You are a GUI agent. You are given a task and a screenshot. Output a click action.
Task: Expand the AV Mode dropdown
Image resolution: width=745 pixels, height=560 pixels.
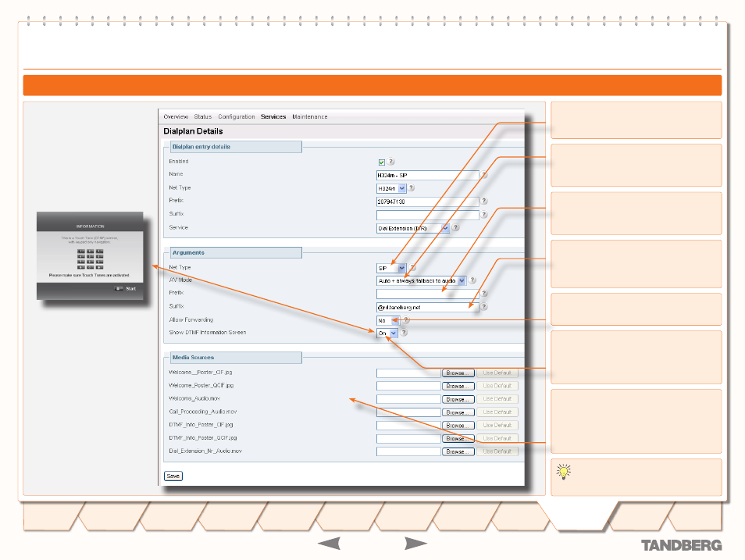(x=421, y=281)
